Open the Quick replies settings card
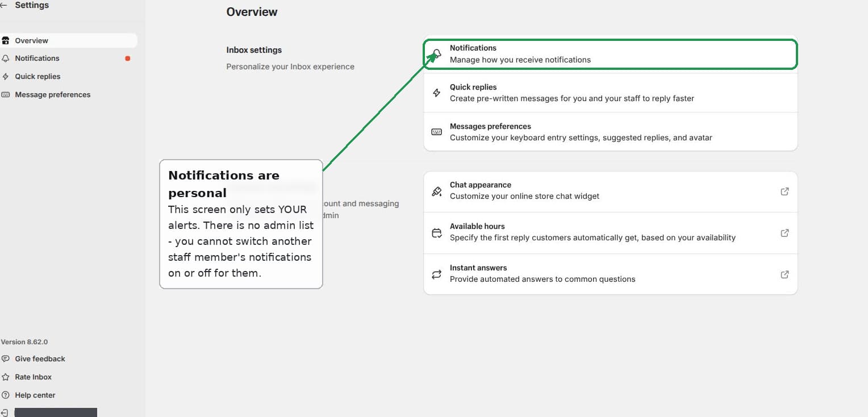 click(611, 93)
